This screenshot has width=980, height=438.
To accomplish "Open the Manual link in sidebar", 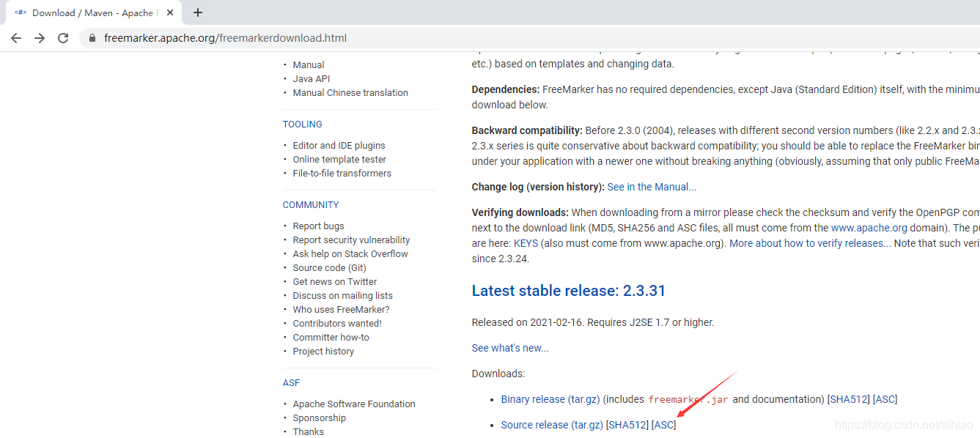I will click(309, 64).
